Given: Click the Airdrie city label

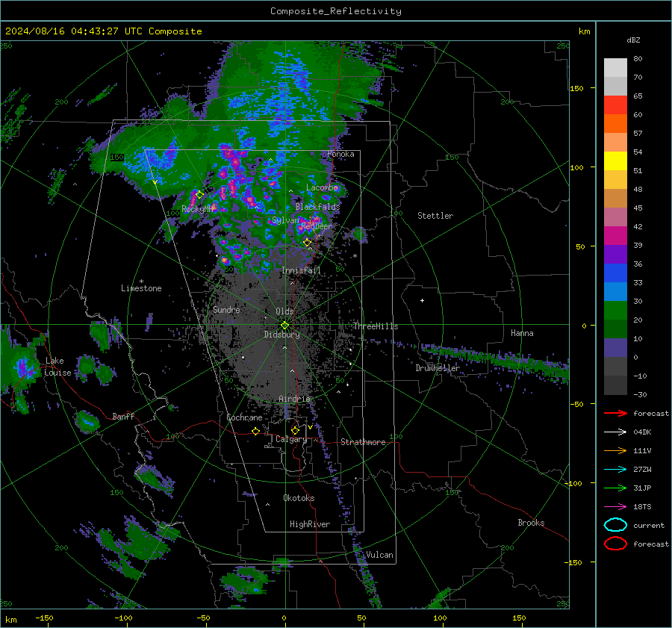Looking at the screenshot, I should tap(294, 399).
